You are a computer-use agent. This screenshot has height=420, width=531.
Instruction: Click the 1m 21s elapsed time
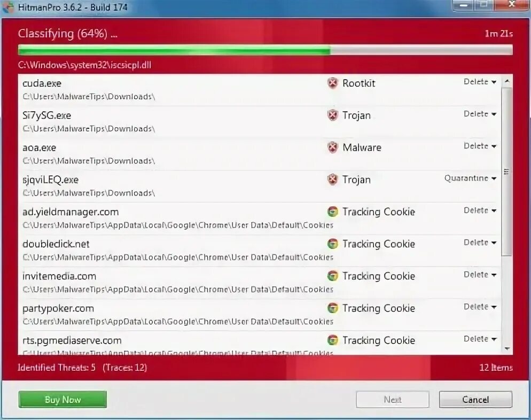click(498, 34)
